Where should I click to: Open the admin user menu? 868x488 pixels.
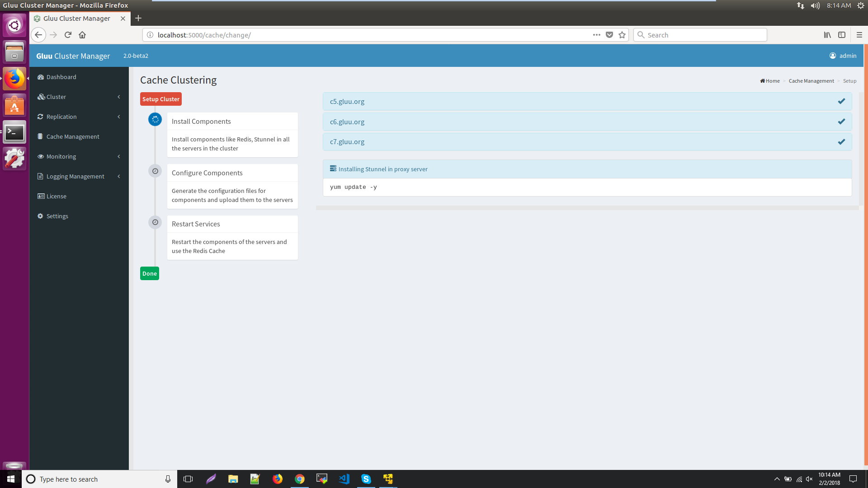click(843, 56)
